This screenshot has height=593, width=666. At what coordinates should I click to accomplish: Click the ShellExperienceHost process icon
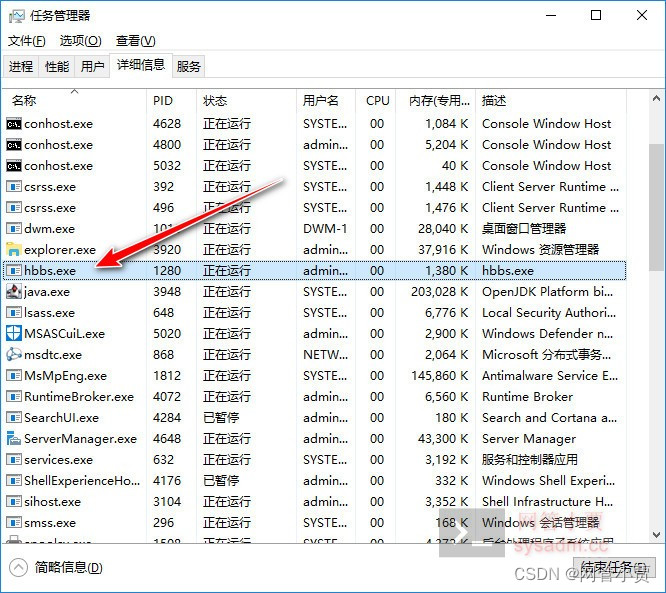pos(14,481)
